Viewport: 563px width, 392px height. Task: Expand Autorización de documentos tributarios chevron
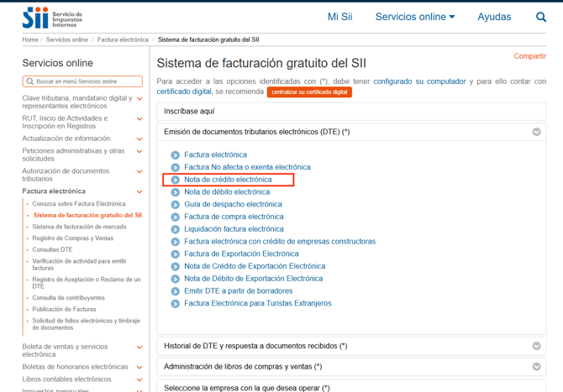point(139,171)
